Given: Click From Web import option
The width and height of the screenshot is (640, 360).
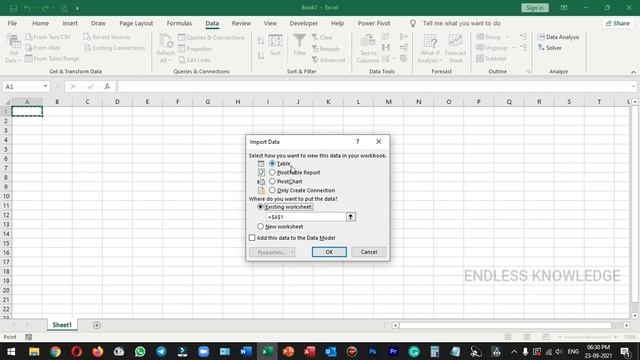Looking at the screenshot, I should pyautogui.click(x=42, y=48).
